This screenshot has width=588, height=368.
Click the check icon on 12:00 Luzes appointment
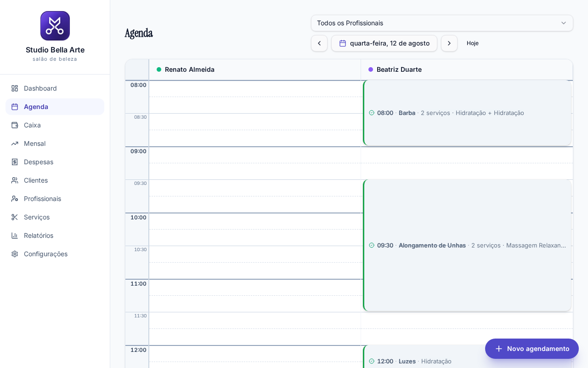pos(372,361)
